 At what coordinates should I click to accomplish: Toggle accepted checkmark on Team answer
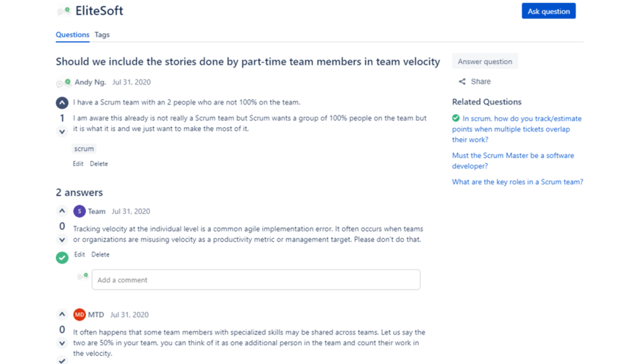(62, 257)
